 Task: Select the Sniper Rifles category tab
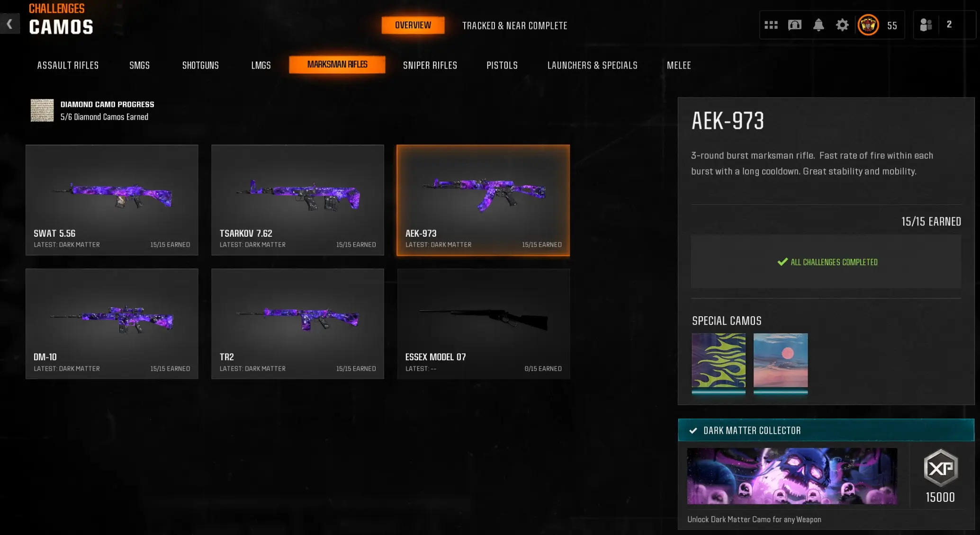click(430, 65)
